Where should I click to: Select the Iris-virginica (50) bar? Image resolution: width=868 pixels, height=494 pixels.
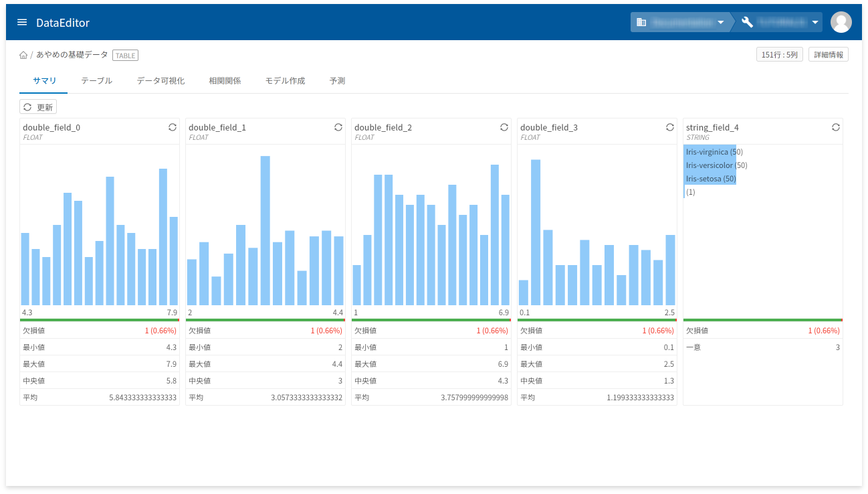710,152
